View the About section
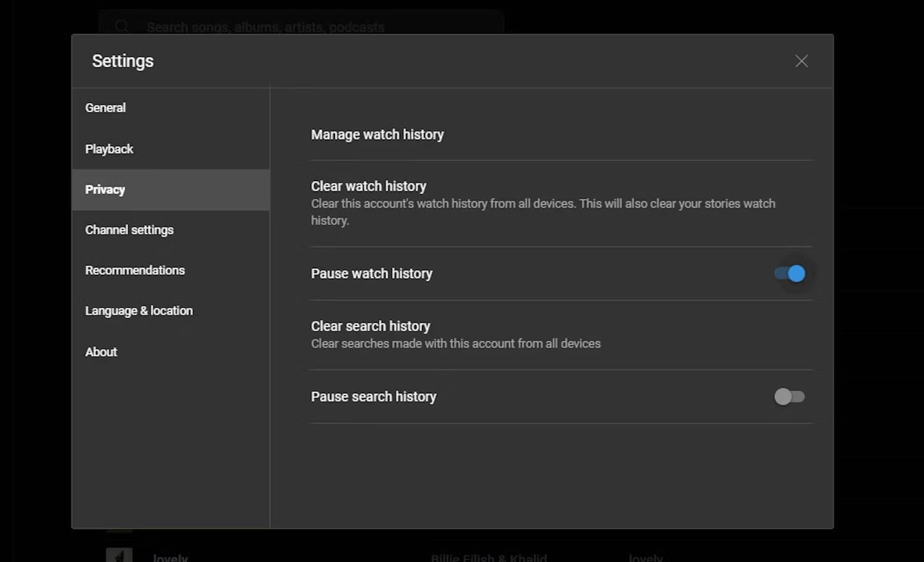Image resolution: width=924 pixels, height=562 pixels. [100, 351]
